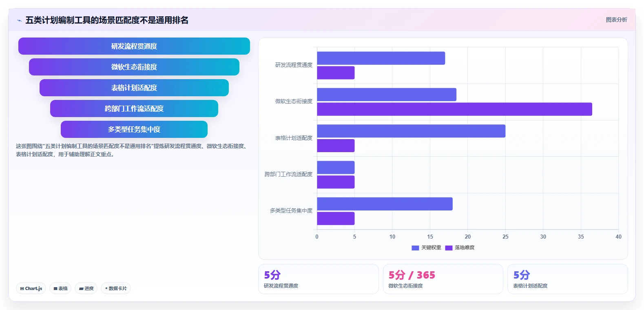Viewport: 644px width, 310px height.
Task: Click 关键权重 bar for 微软生态衔接度
Action: 387,95
